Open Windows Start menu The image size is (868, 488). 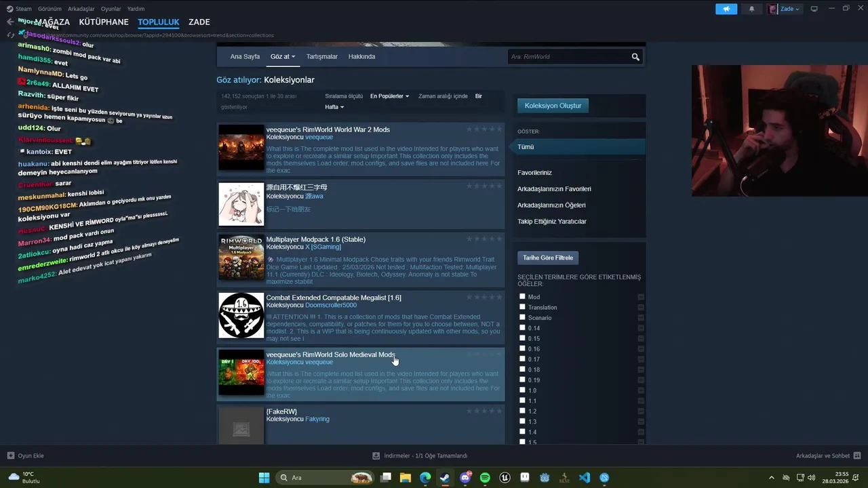click(x=264, y=478)
